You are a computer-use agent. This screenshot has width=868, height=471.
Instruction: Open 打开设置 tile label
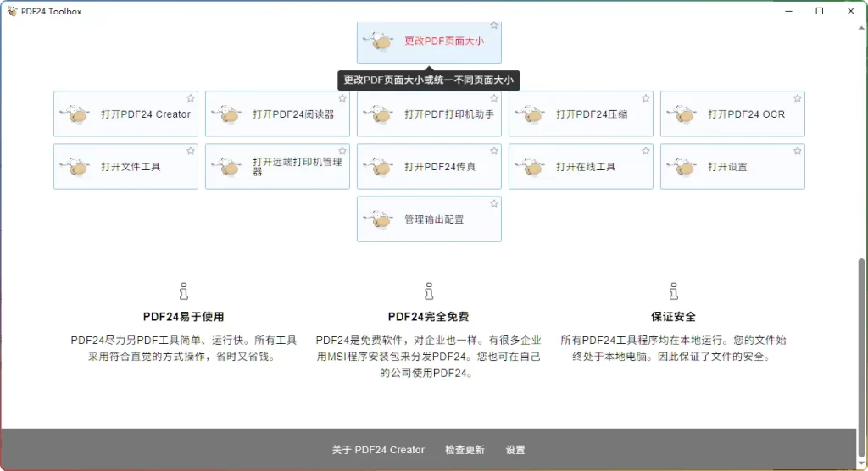point(727,167)
